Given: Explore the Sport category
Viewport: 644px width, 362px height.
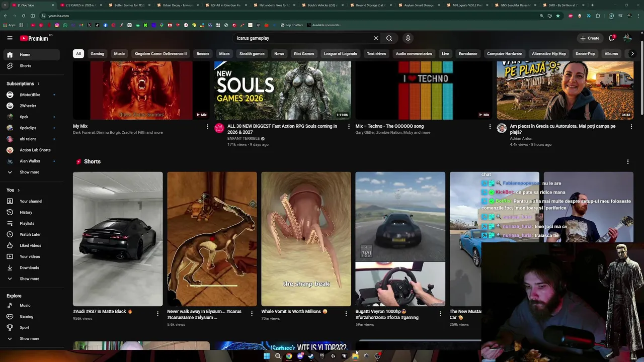Looking at the screenshot, I should point(32,327).
